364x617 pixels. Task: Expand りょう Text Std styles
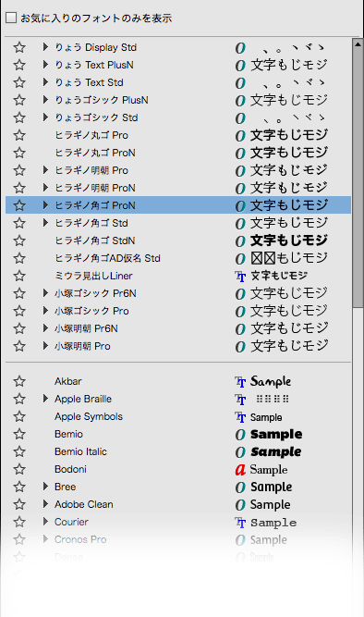[45, 82]
